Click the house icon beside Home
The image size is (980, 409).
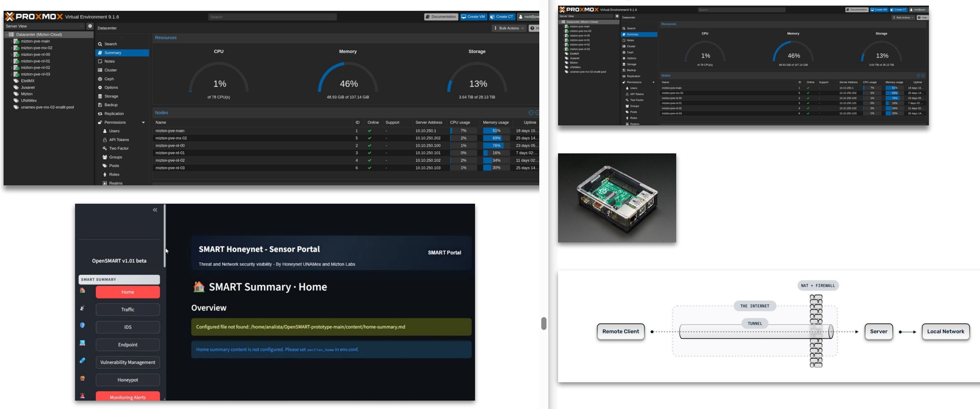tap(83, 290)
